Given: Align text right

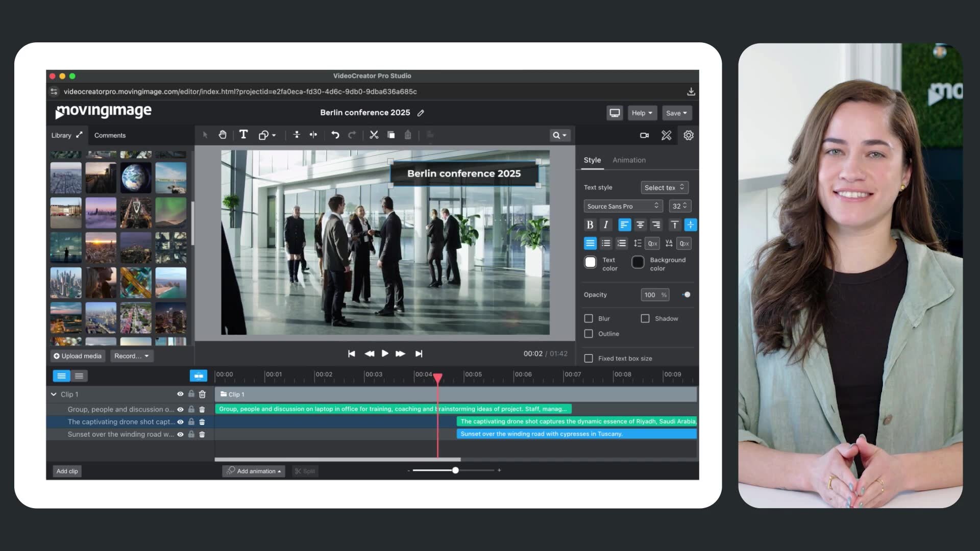Looking at the screenshot, I should click(656, 224).
